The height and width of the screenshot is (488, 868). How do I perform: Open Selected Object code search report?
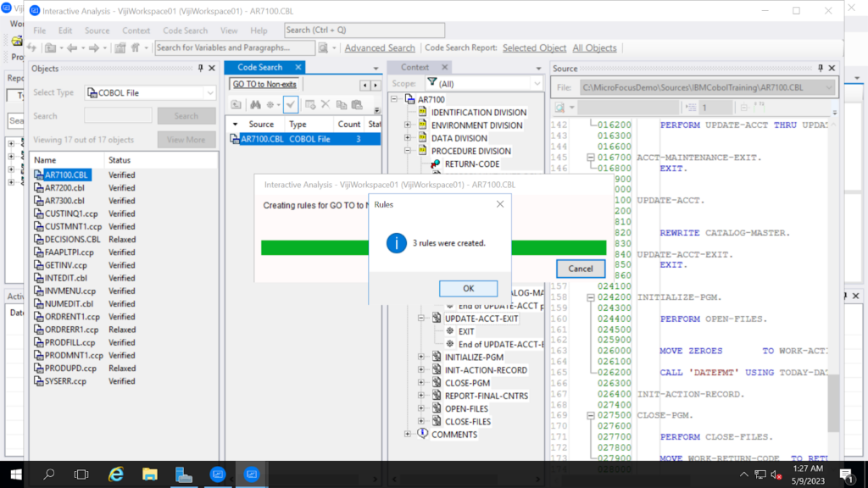(x=534, y=47)
